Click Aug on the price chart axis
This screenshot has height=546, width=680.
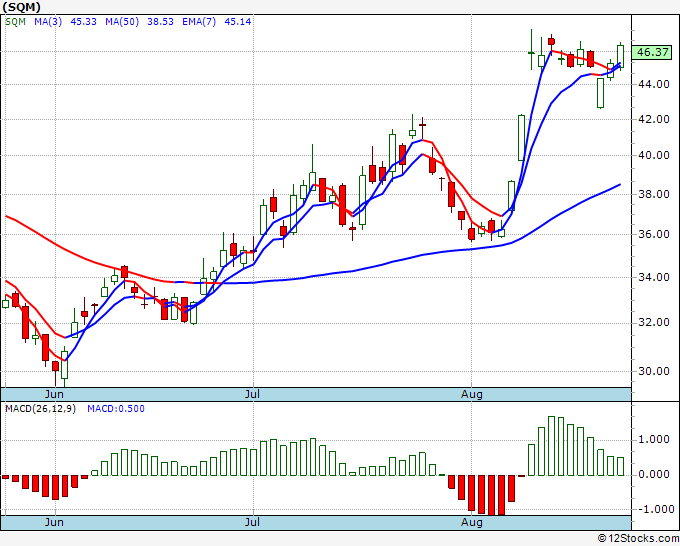tap(472, 394)
